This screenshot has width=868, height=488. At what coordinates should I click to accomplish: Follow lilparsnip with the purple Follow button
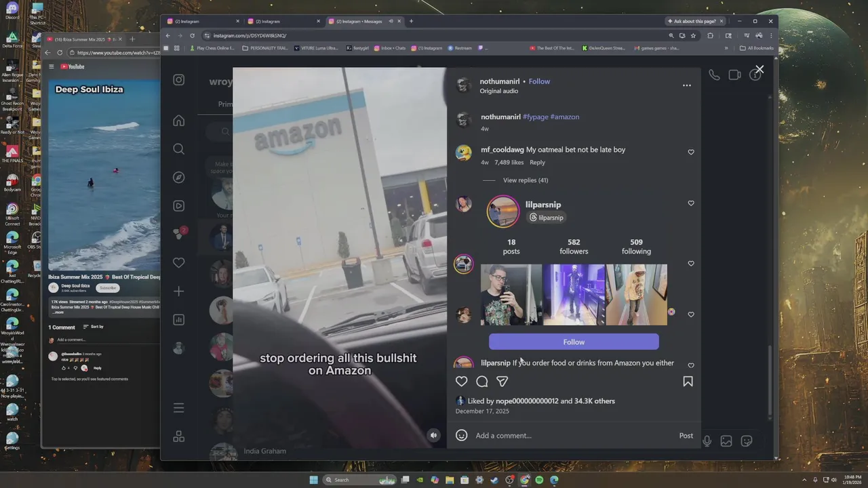[x=574, y=342]
